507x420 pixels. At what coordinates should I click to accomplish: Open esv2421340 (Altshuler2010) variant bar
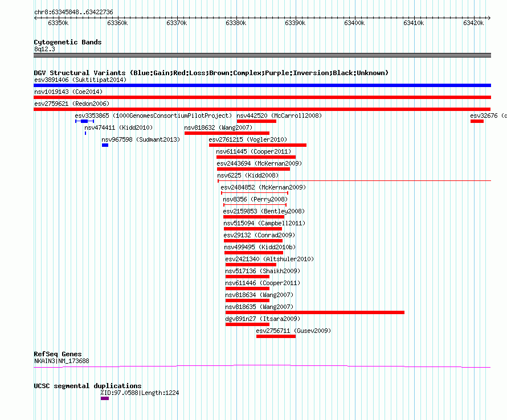click(x=251, y=265)
